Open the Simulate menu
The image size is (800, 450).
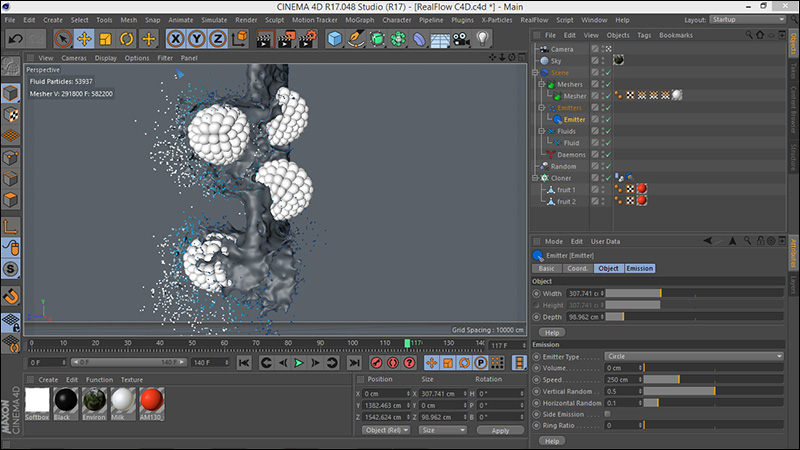214,20
